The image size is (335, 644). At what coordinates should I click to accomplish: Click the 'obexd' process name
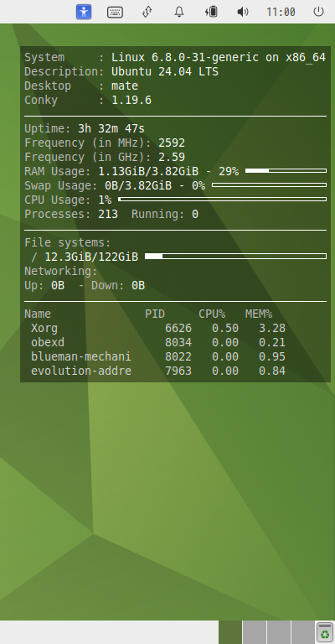tap(48, 342)
